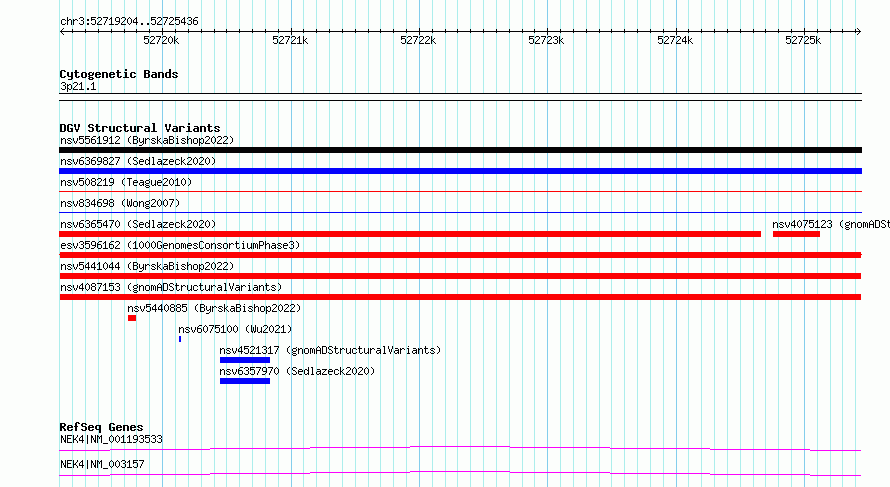890x487 pixels.
Task: Select the 3p21.1 band label
Action: [78, 86]
